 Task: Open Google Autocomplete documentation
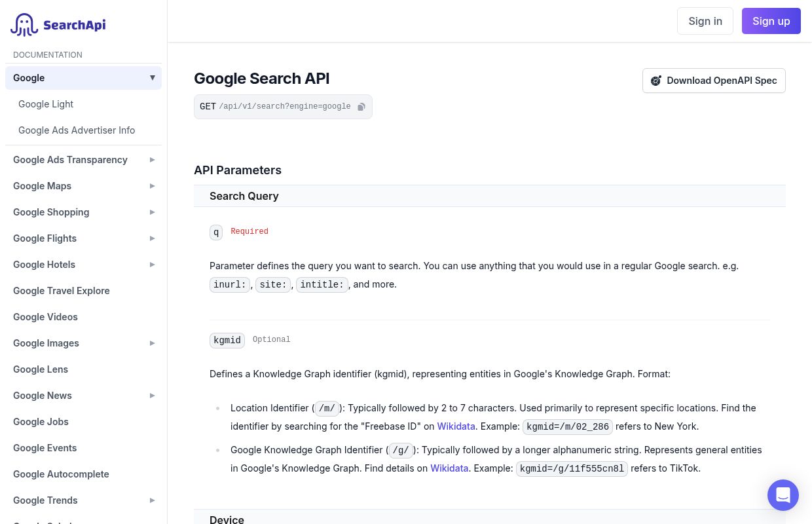pos(61,474)
